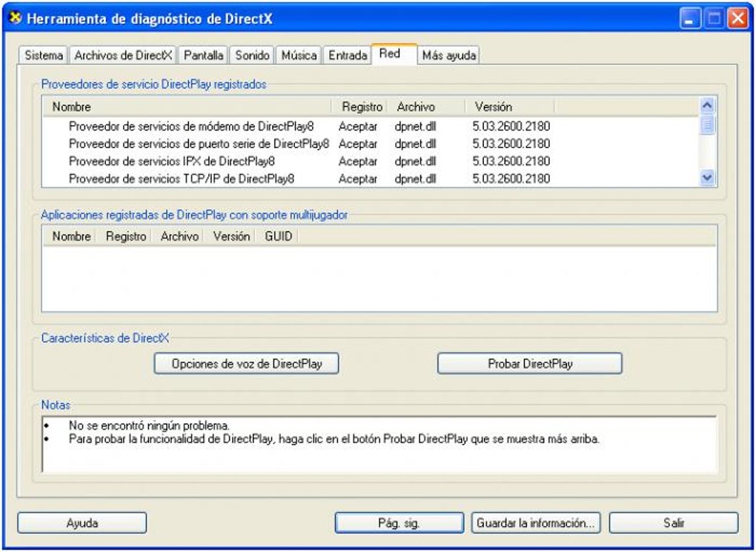Go to the Pantalla tab

click(203, 56)
